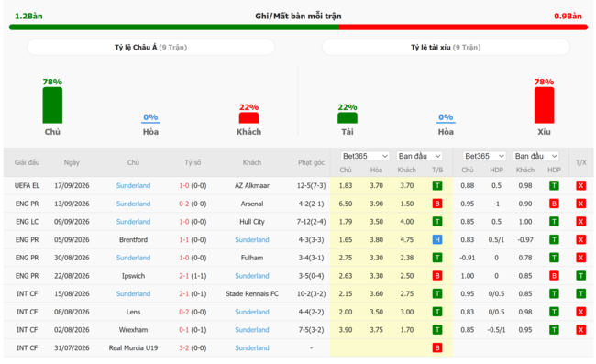Click the red X badge in Wrexham row

(580, 330)
